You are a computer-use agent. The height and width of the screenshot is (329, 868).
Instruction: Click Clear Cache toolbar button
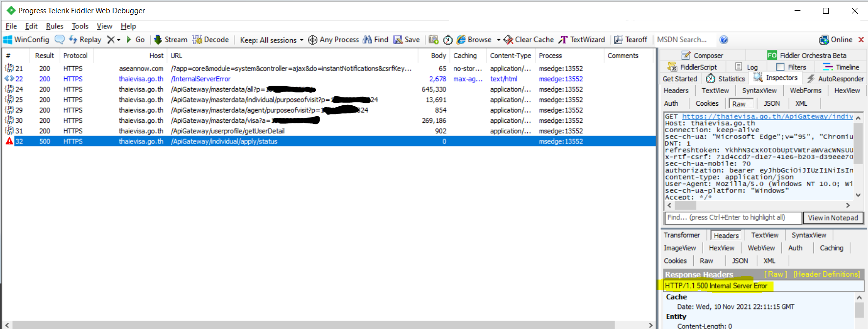(x=529, y=40)
